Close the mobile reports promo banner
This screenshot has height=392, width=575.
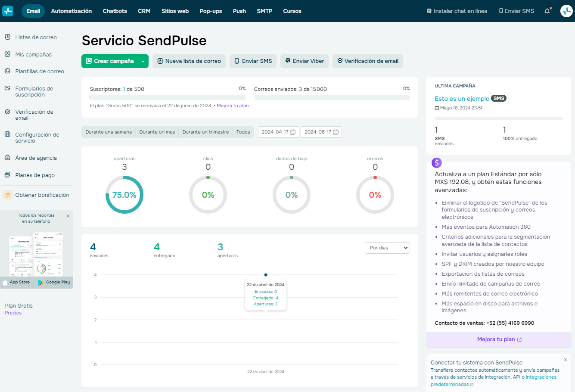coord(68,216)
